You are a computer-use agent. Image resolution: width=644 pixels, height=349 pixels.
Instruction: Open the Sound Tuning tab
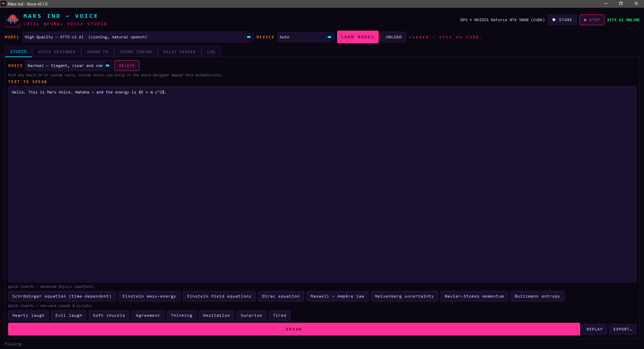click(x=136, y=52)
